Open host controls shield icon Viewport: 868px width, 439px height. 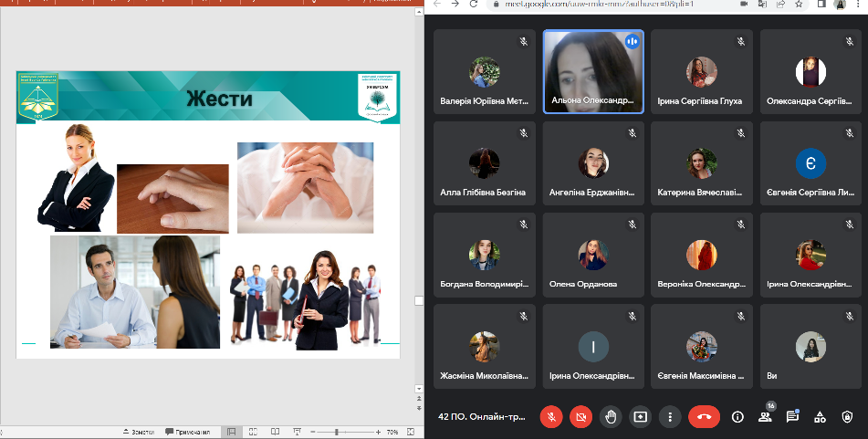click(847, 417)
